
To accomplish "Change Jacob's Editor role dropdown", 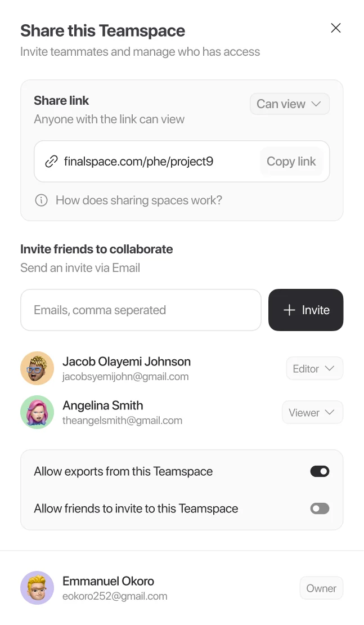I will coord(314,369).
